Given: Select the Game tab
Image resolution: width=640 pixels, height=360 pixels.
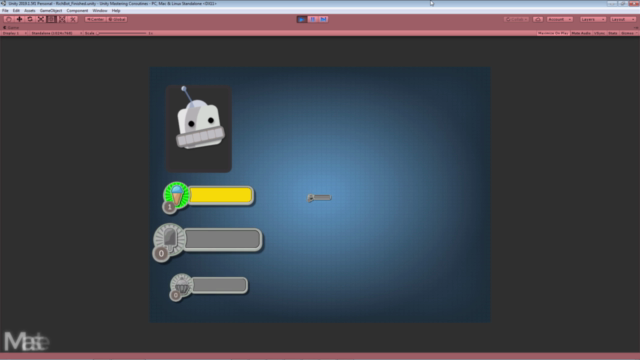Looking at the screenshot, I should tap(11, 27).
